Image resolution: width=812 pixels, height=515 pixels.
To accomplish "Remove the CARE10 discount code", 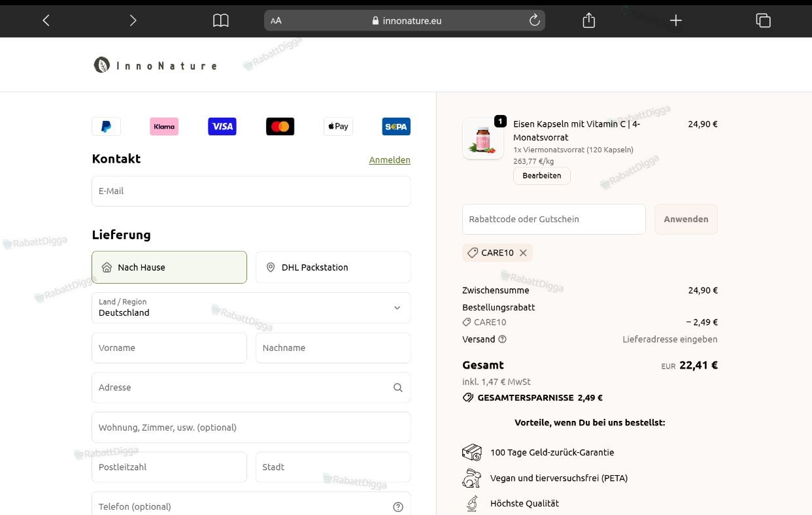I will [x=523, y=253].
